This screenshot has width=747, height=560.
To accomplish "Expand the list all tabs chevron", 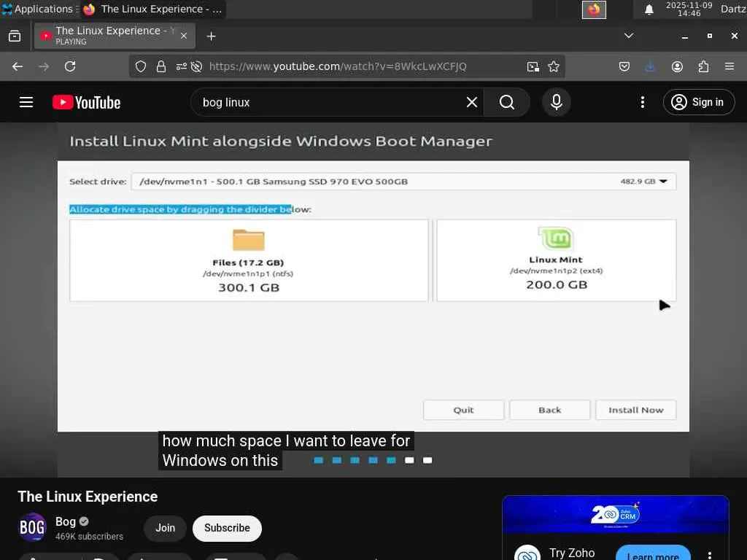I will tap(629, 36).
